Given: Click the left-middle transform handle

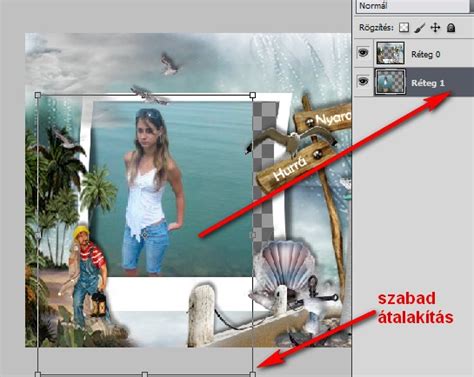Looking at the screenshot, I should [x=38, y=235].
